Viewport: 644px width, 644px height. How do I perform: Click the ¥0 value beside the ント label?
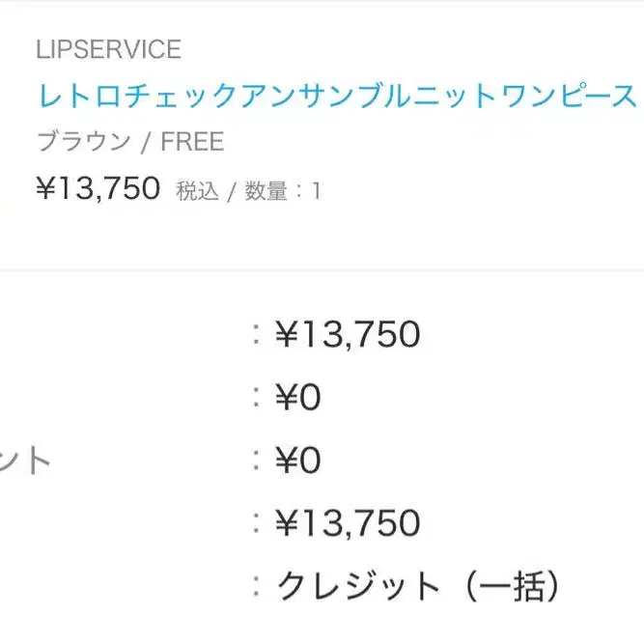click(x=297, y=461)
